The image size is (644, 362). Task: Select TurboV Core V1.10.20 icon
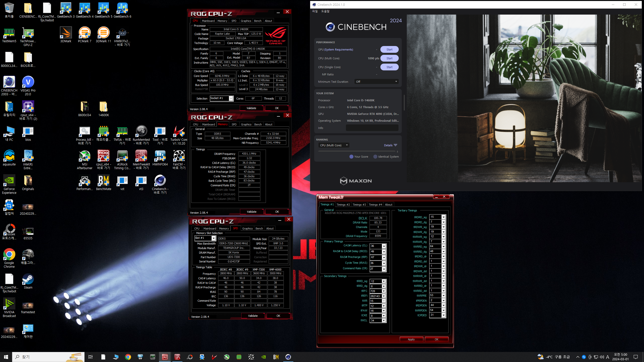[179, 135]
